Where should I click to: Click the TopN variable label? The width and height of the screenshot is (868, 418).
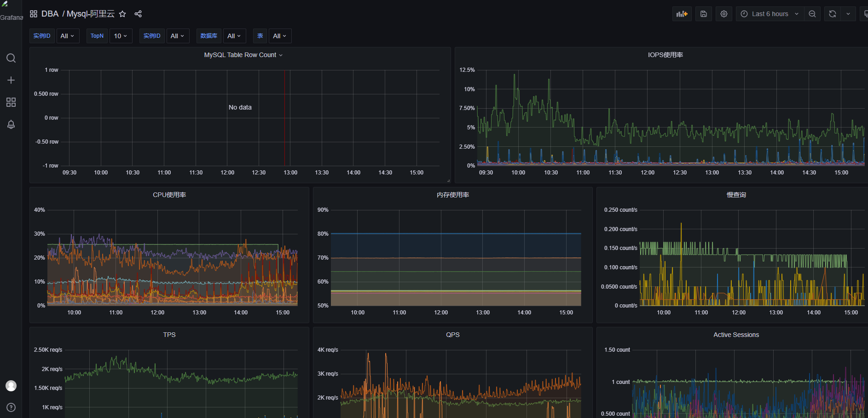pos(97,36)
